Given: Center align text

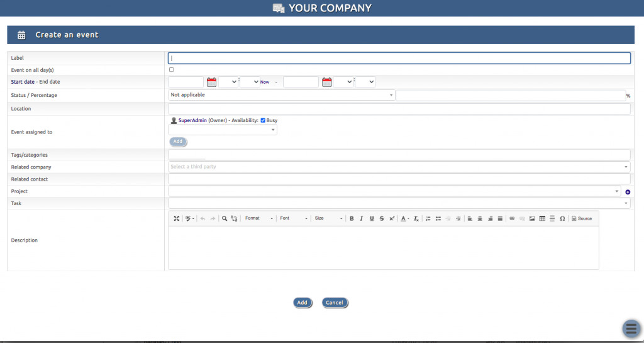Looking at the screenshot, I should 480,218.
